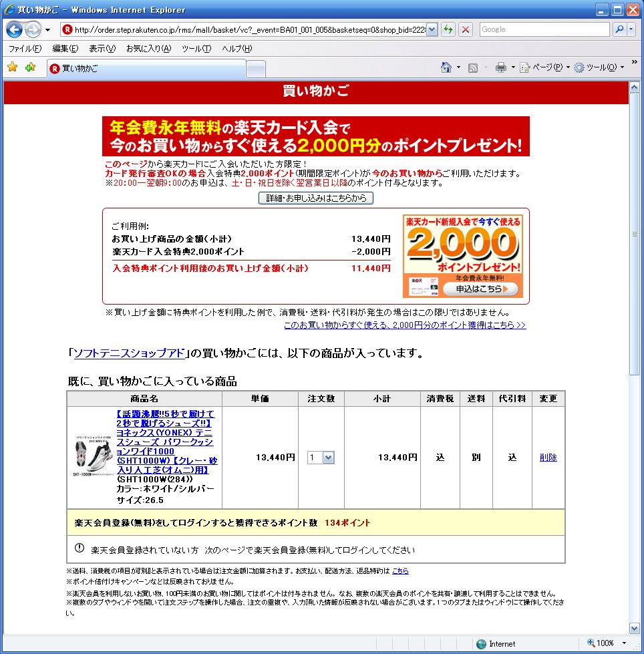Click the Rakuten site icon in address bar

pos(67,29)
